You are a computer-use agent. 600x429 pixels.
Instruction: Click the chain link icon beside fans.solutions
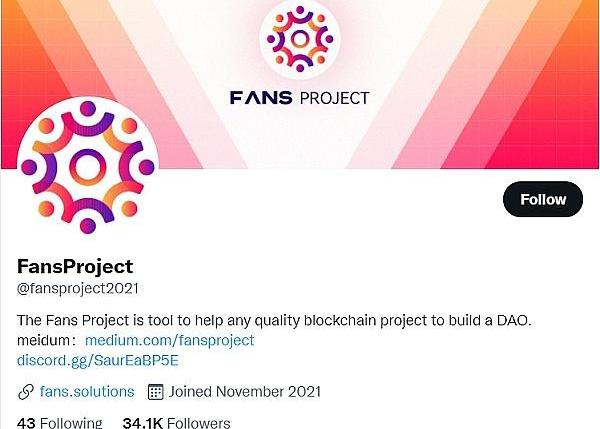point(26,391)
